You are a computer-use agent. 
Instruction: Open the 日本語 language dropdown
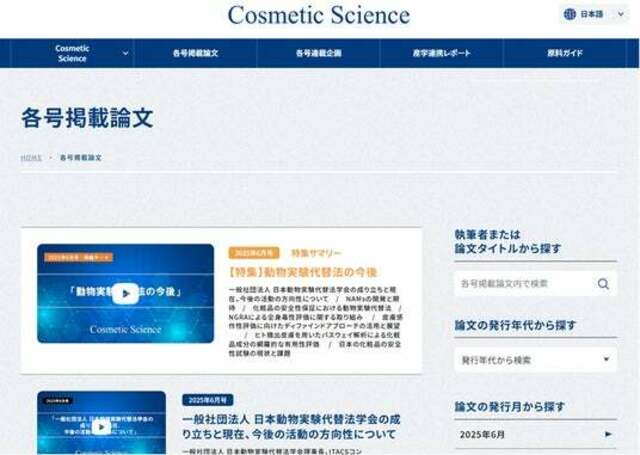click(594, 14)
